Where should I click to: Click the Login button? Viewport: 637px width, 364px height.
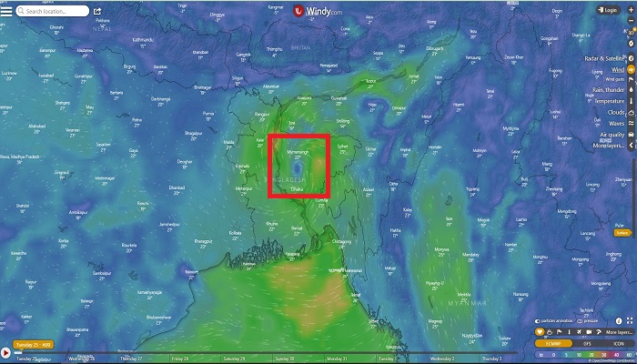click(x=608, y=10)
